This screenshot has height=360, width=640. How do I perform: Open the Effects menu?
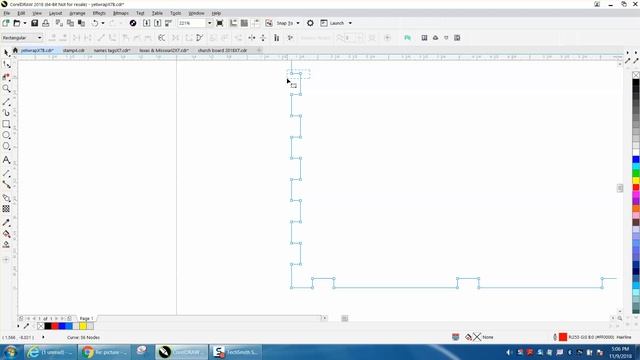[x=99, y=13]
